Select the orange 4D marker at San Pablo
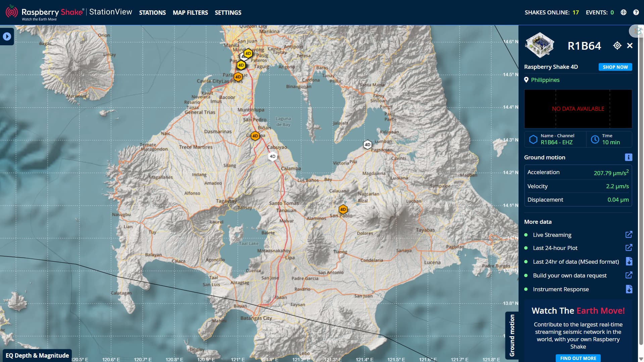This screenshot has width=644, height=362. point(343,209)
